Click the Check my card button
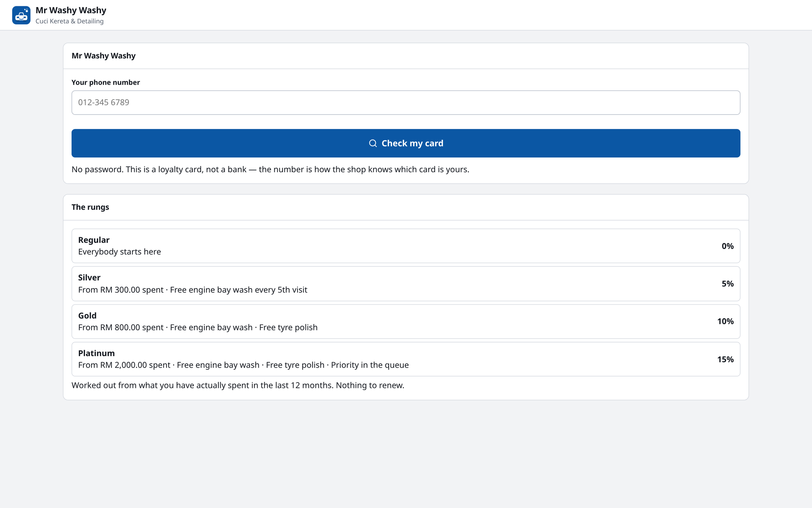The height and width of the screenshot is (508, 812). click(x=406, y=143)
